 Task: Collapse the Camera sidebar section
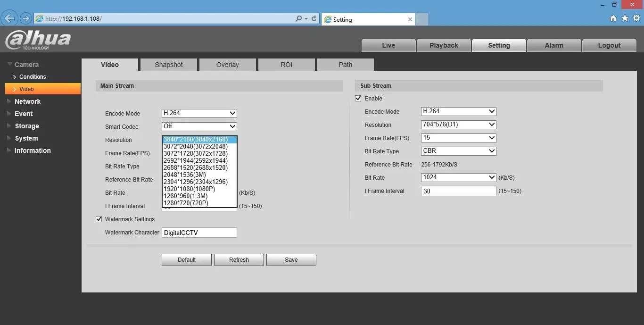pyautogui.click(x=26, y=65)
